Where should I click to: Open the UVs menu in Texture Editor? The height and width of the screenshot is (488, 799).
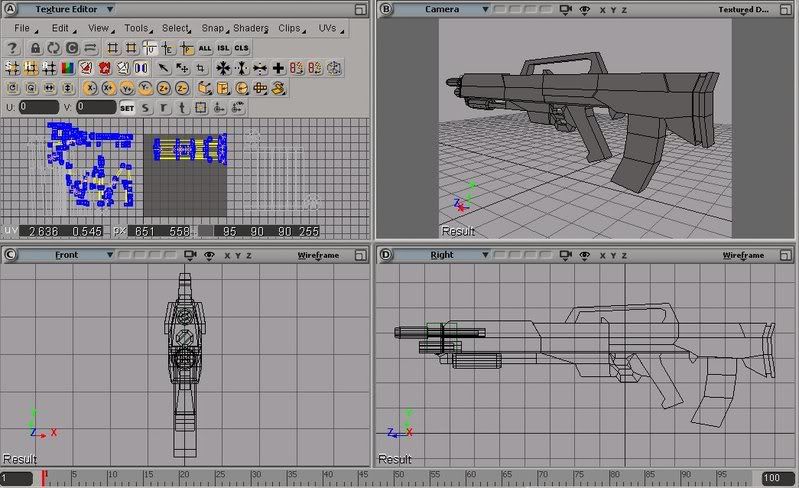[329, 29]
